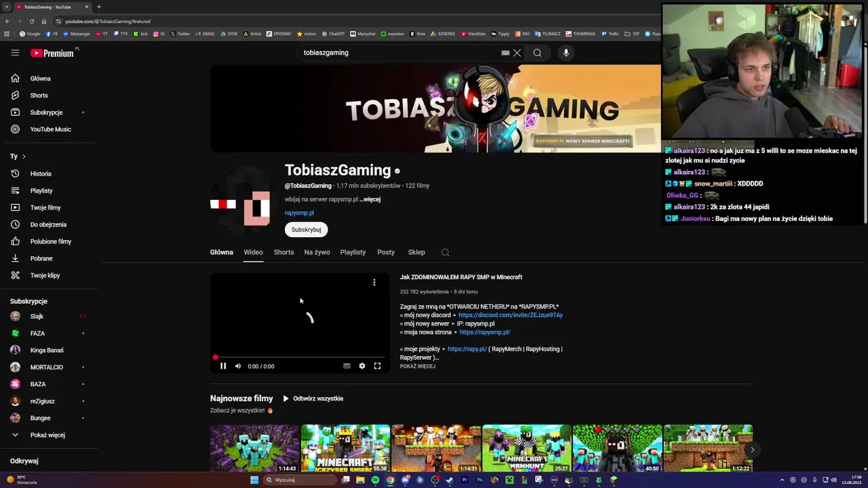
Task: Open video title Jak ZDOMINOWAŁEM RAPY SMP
Action: click(461, 277)
